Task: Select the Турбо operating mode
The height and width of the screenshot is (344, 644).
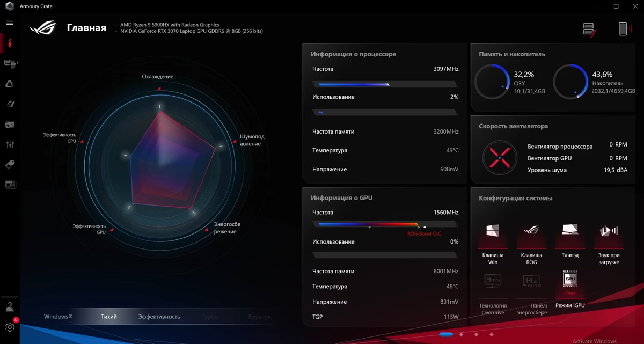Action: (210, 317)
